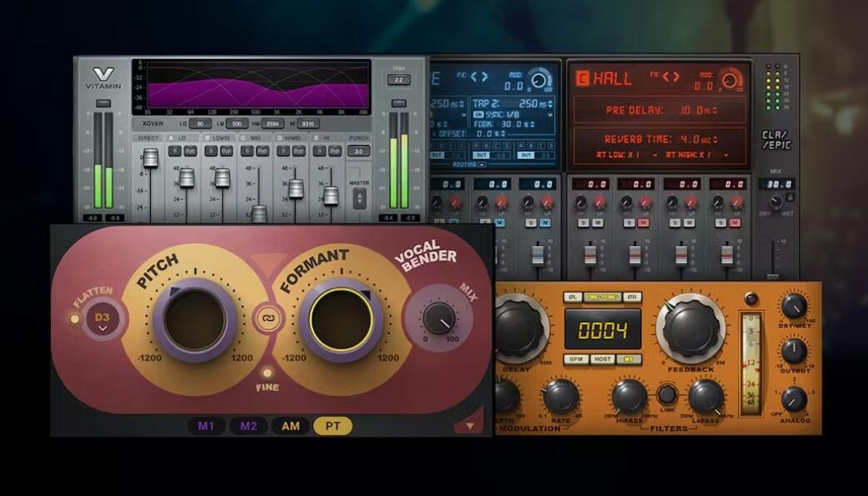This screenshot has width=868, height=496.
Task: Click the MS button next to HOST
Action: click(x=628, y=359)
